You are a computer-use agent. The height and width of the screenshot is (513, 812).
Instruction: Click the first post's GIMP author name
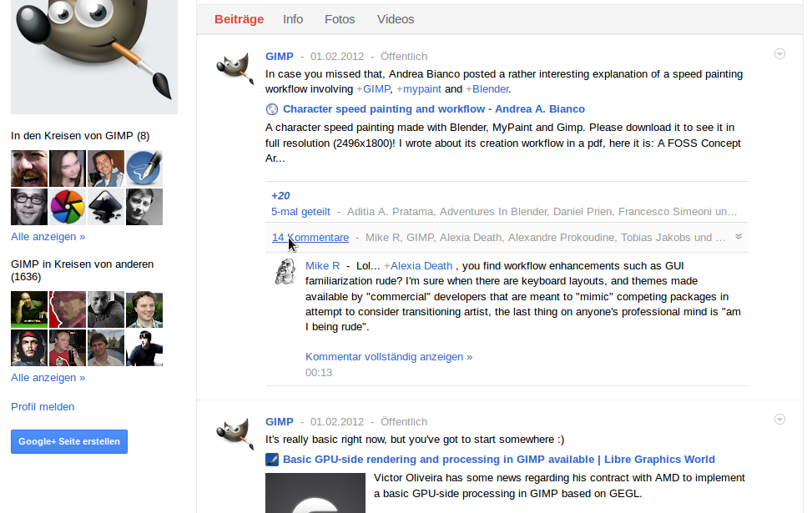279,57
